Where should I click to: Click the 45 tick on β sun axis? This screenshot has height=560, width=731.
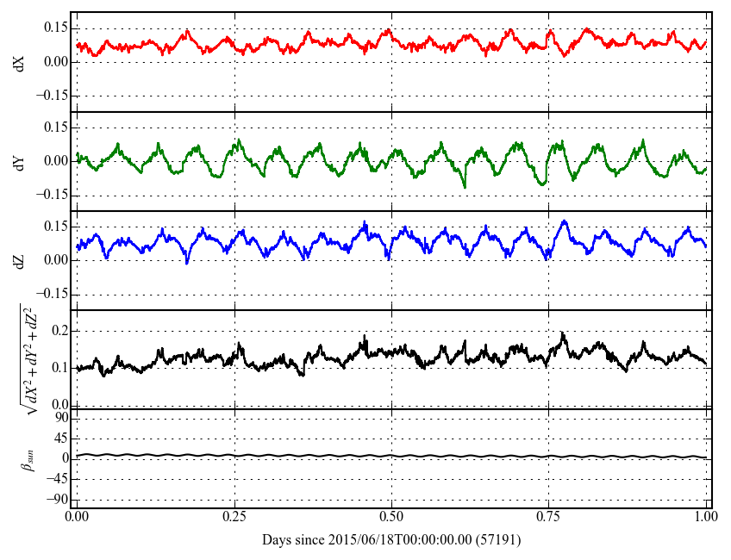pos(61,439)
